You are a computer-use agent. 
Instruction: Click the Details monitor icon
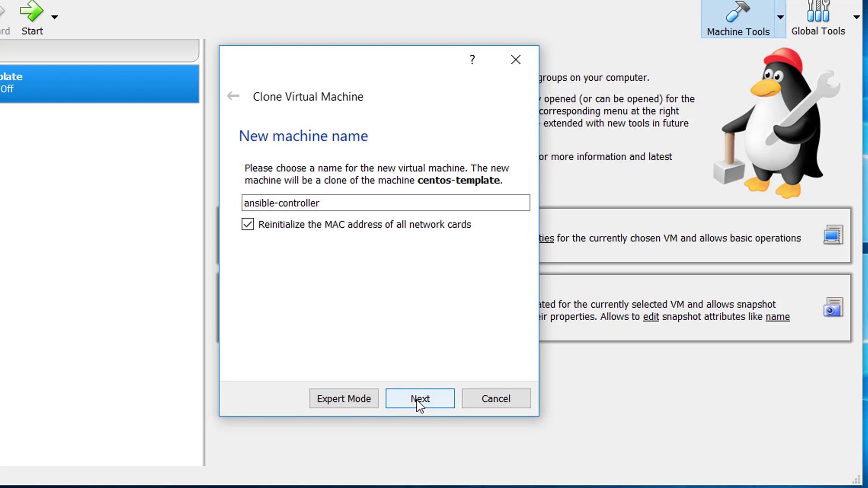(833, 235)
